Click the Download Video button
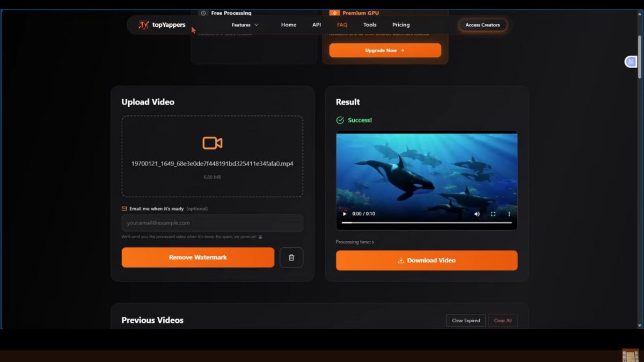Image resolution: width=644 pixels, height=362 pixels. [427, 261]
